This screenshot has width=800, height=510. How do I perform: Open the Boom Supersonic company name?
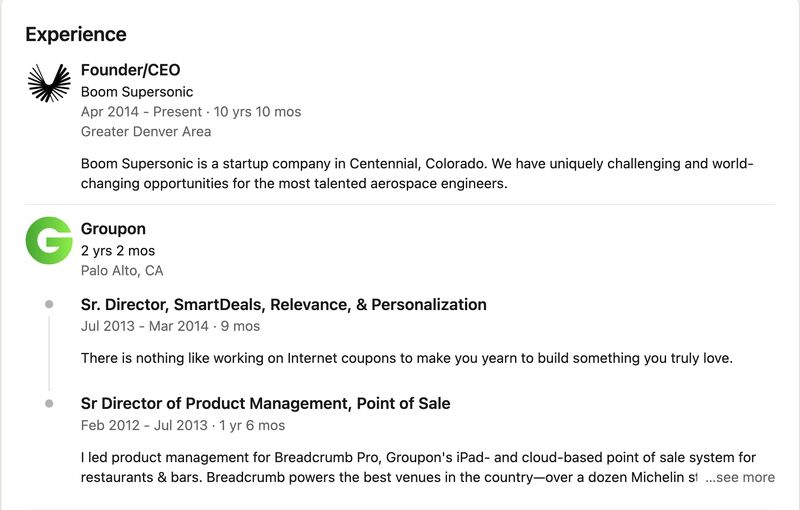tap(137, 92)
